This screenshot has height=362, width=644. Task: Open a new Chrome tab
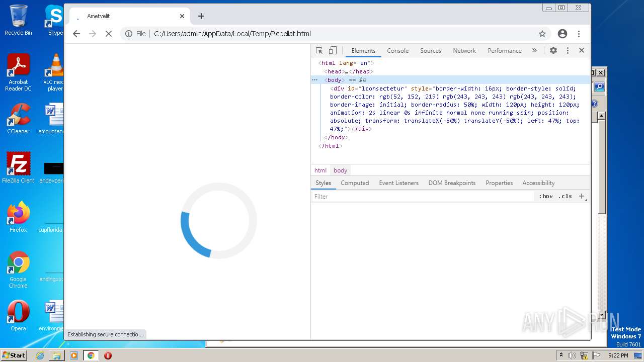tap(201, 16)
